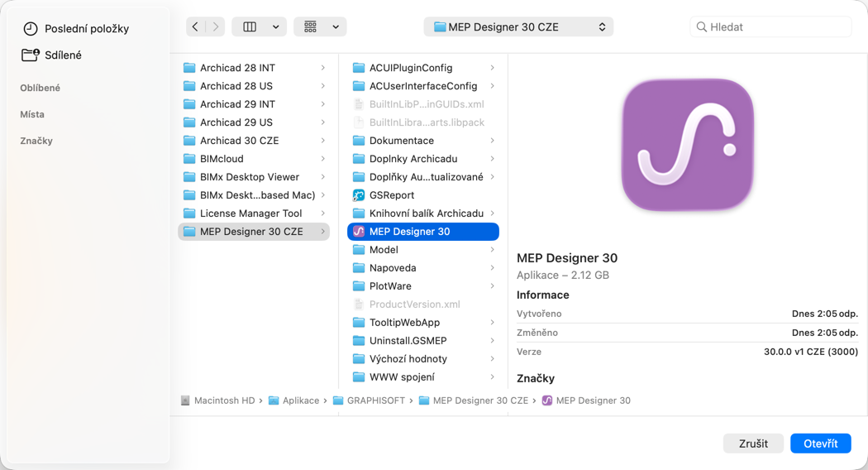868x470 pixels.
Task: Click GRAPHISOFT in the path bar
Action: click(370, 400)
